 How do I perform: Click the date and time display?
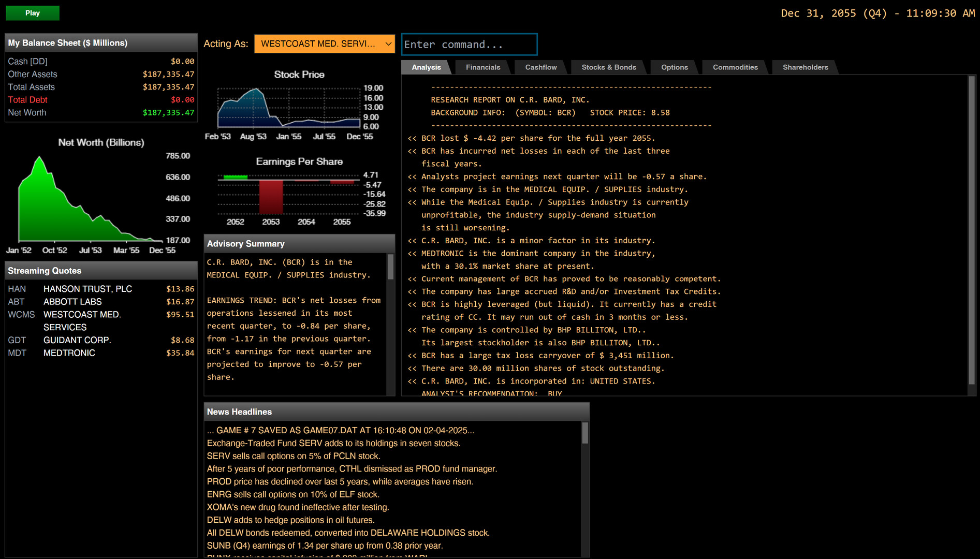[x=878, y=13]
